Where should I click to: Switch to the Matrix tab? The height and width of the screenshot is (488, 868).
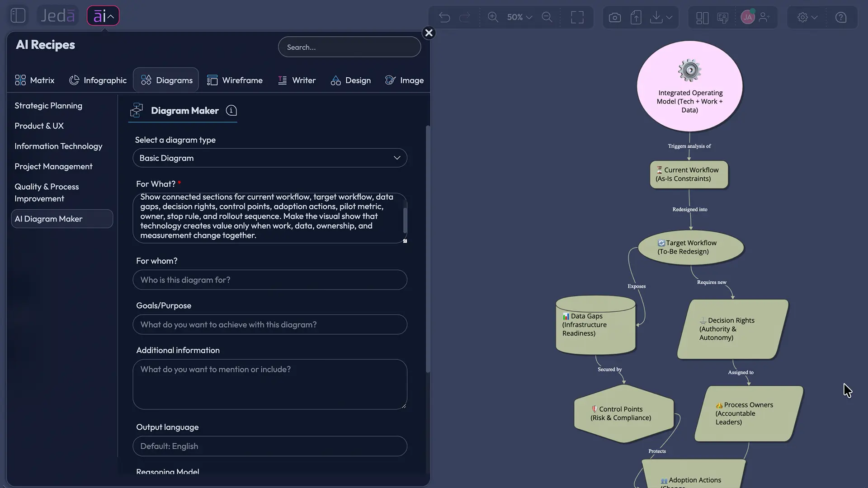tap(34, 80)
